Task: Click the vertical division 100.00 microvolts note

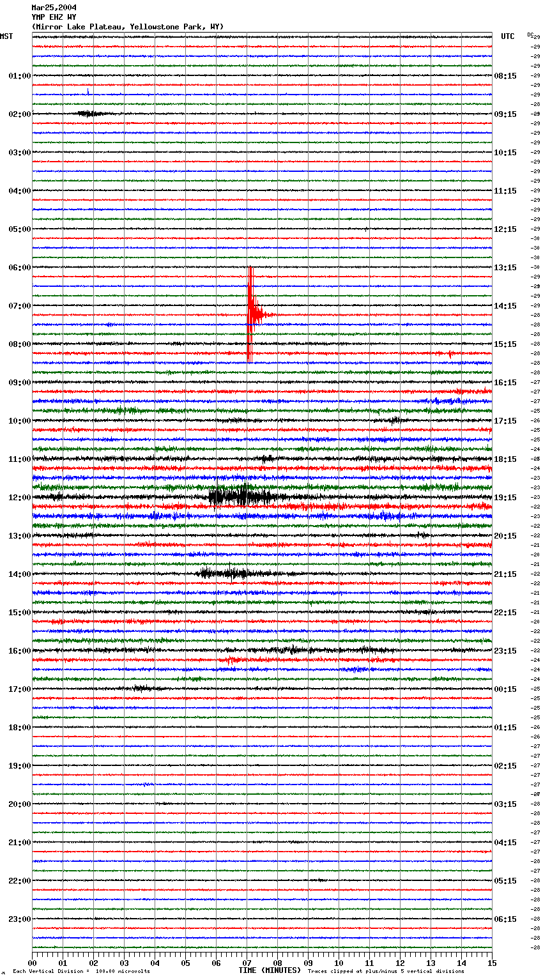Action: coord(81,972)
